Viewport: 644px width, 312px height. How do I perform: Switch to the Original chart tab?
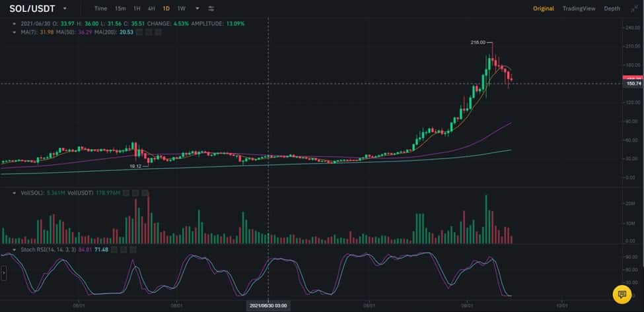[x=544, y=9]
